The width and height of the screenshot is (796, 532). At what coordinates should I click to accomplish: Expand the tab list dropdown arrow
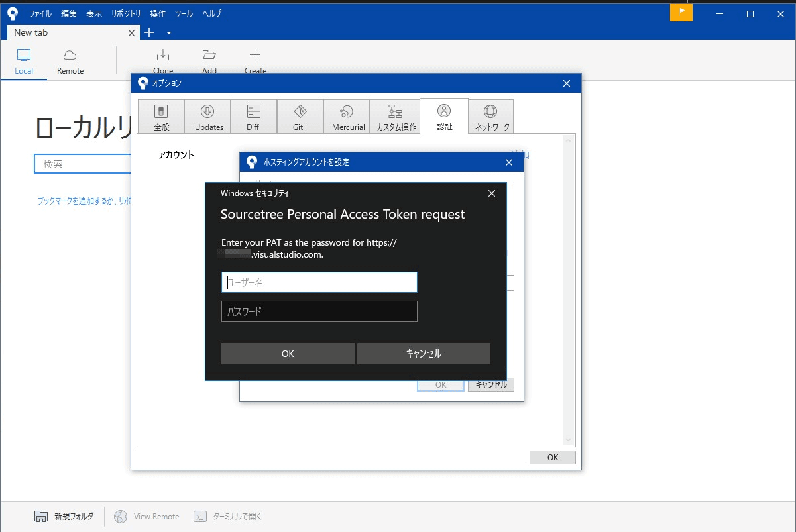coord(169,32)
